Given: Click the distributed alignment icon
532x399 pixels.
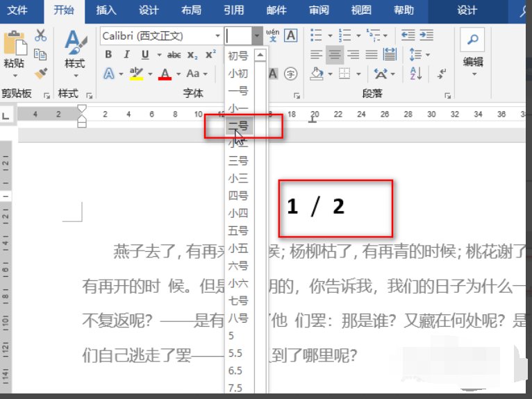Looking at the screenshot, I should coord(390,55).
